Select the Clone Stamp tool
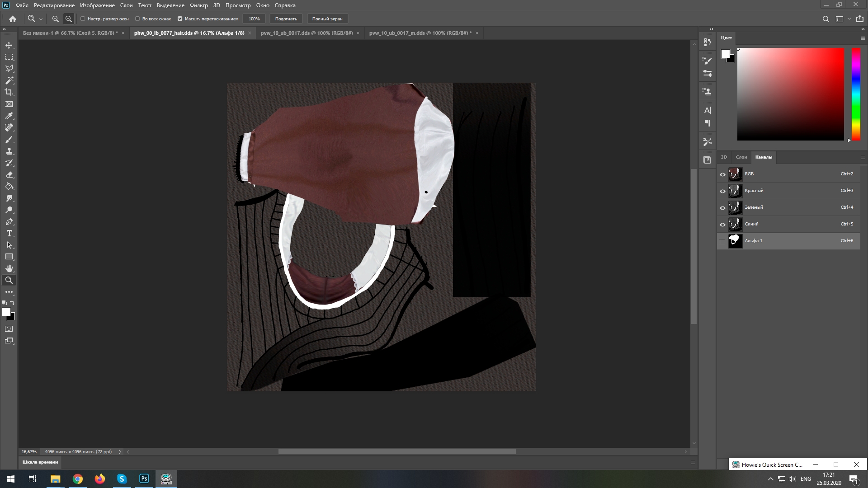The height and width of the screenshot is (488, 868). (9, 151)
